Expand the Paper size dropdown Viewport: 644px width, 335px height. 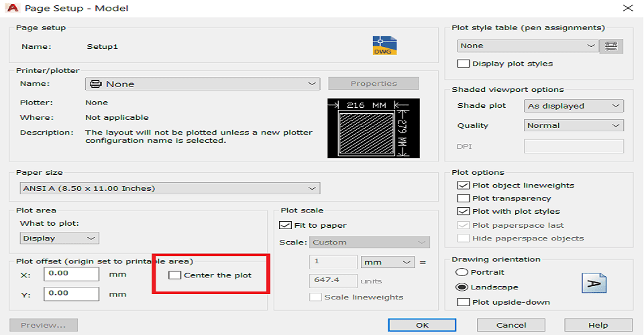(170, 188)
